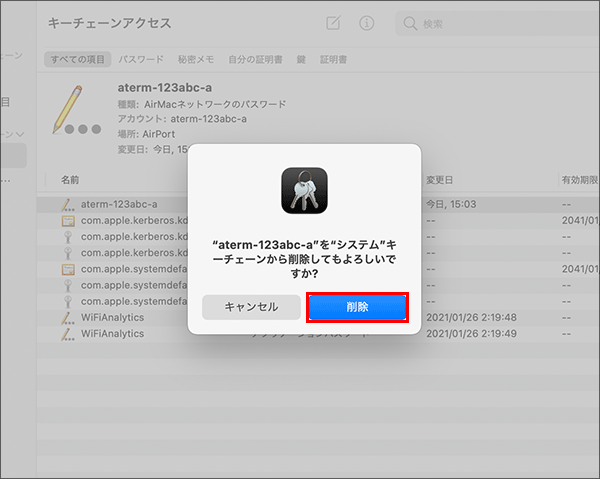This screenshot has width=600, height=479.
Task: Open the 鍵 tab
Action: (x=301, y=60)
